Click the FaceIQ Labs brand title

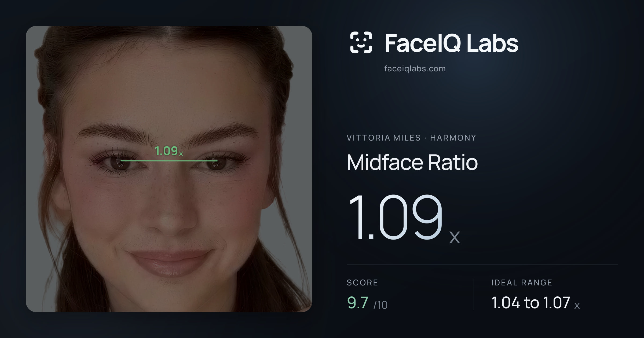pos(451,43)
